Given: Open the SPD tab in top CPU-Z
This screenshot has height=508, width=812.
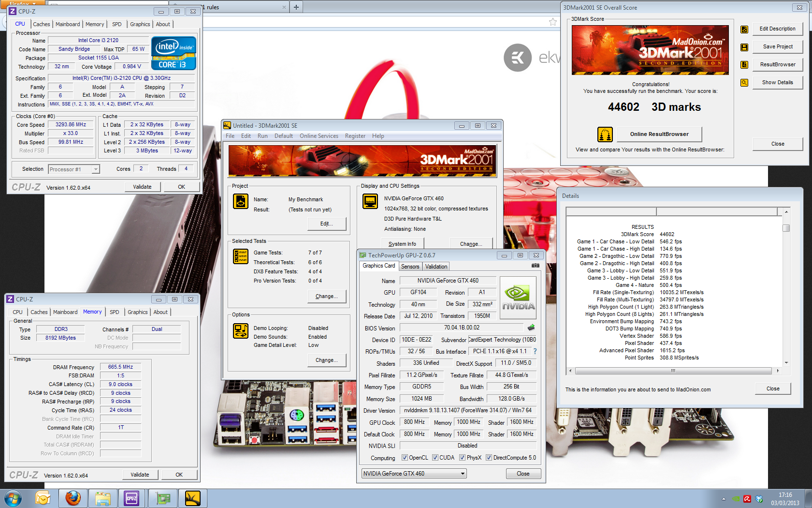Looking at the screenshot, I should pos(117,24).
